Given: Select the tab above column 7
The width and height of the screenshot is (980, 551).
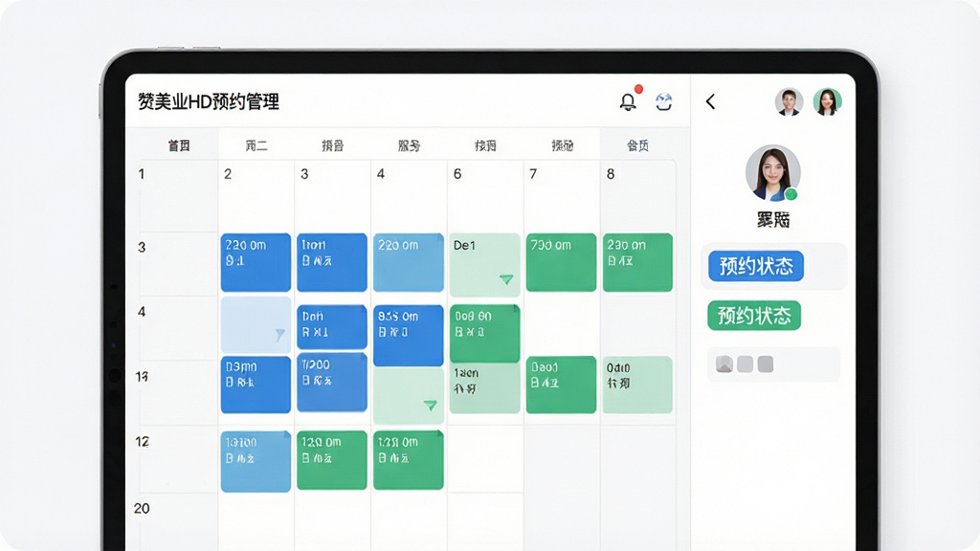Looking at the screenshot, I should pyautogui.click(x=562, y=145).
